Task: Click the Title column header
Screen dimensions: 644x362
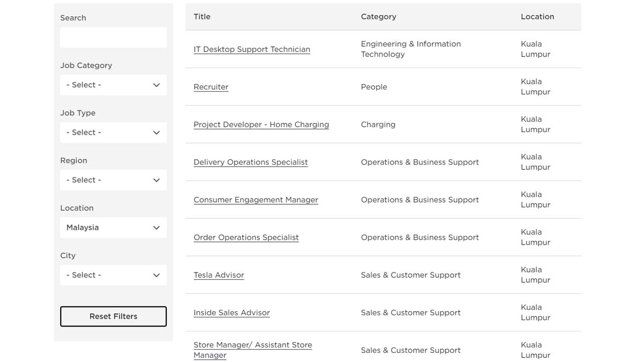Action: [202, 17]
